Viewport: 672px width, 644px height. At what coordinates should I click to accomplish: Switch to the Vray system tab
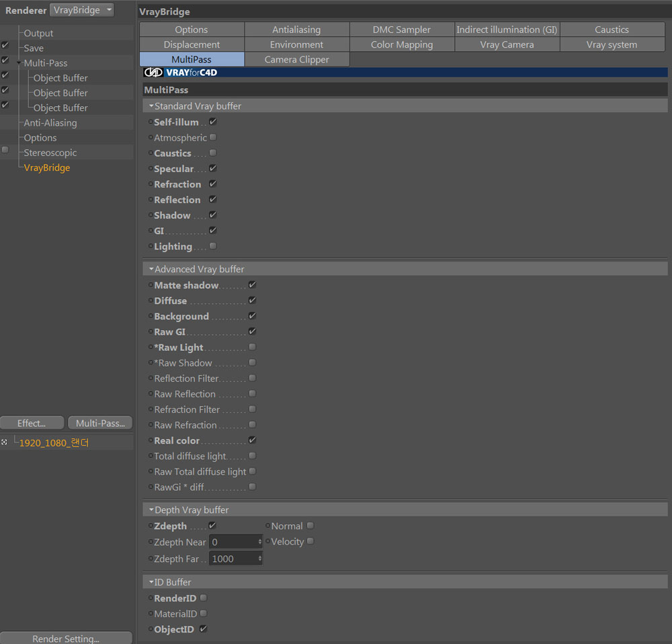click(612, 44)
